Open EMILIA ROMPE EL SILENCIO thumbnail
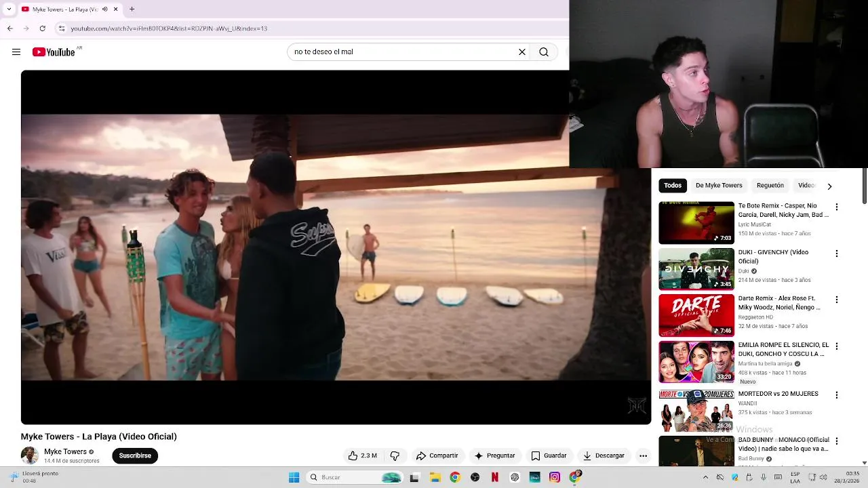 [x=696, y=362]
